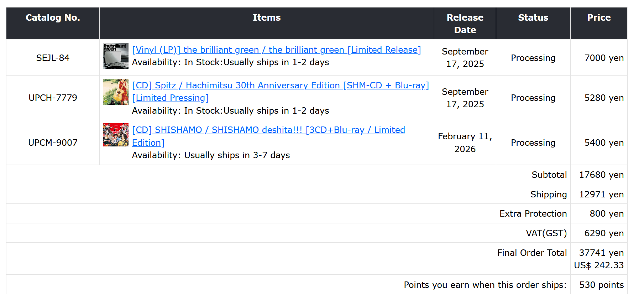This screenshot has height=300, width=644.
Task: Select the Extra Protection label
Action: tap(533, 214)
